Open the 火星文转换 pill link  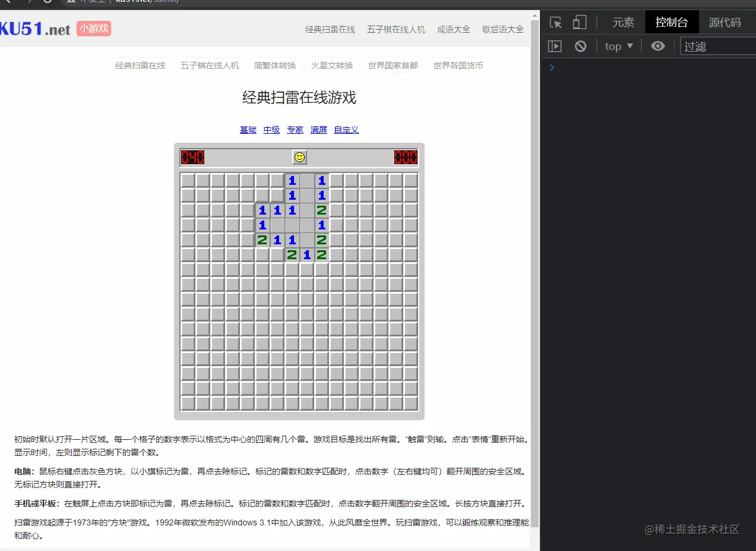[x=332, y=65]
